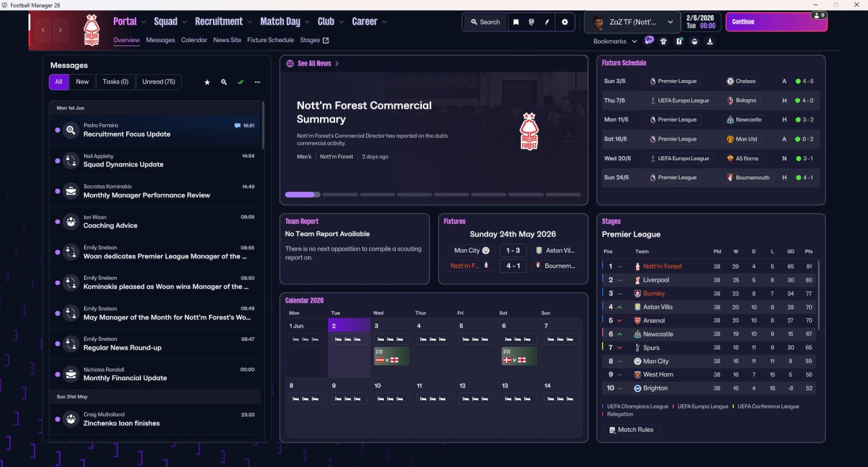This screenshot has width=868, height=467.
Task: Click the league table scrollbar
Action: coord(818,295)
